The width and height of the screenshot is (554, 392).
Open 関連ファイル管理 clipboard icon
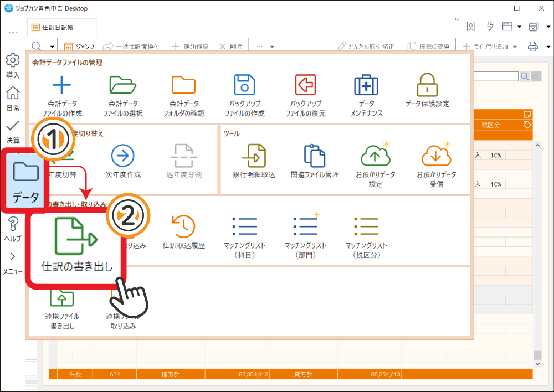pyautogui.click(x=315, y=156)
